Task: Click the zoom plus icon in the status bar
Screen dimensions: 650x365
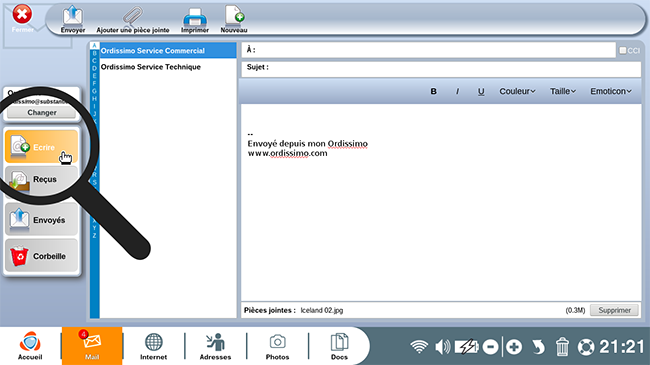Action: pos(514,347)
